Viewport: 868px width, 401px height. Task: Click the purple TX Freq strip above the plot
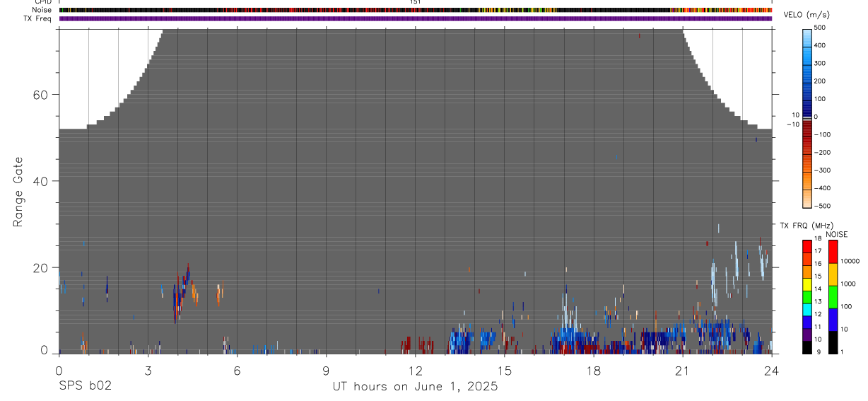click(x=416, y=18)
